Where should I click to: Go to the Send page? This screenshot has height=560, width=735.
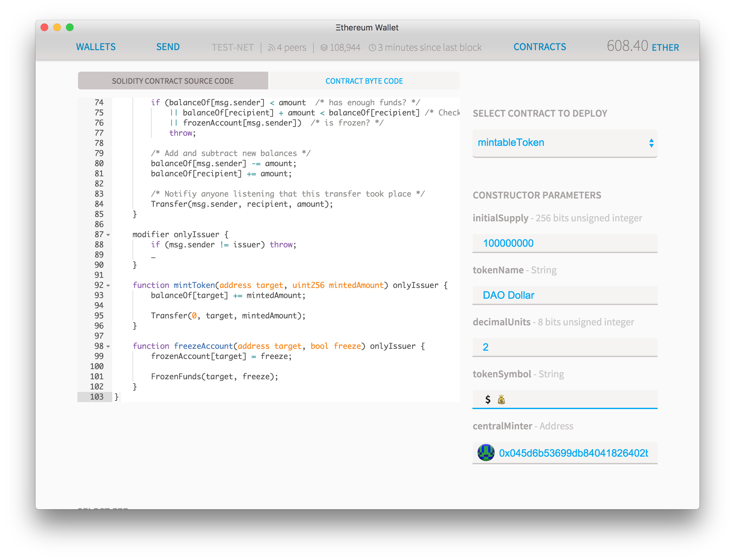[x=168, y=47]
